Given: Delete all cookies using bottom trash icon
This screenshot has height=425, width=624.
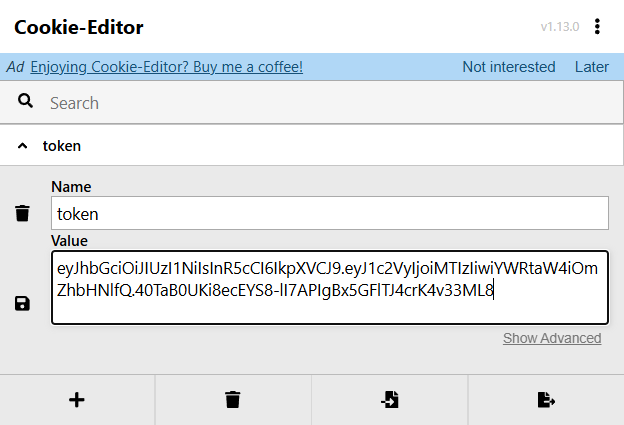Looking at the screenshot, I should (233, 400).
